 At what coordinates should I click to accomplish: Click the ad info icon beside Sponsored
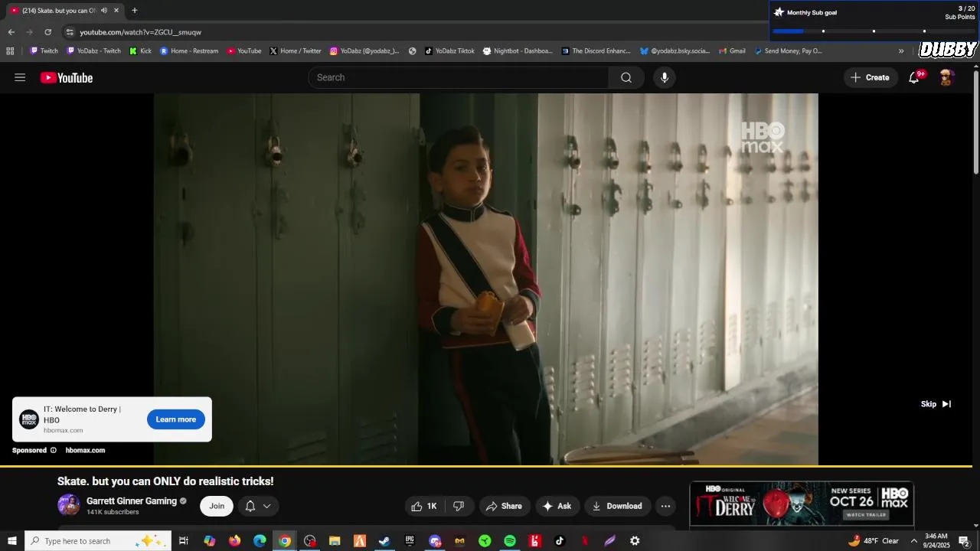54,450
